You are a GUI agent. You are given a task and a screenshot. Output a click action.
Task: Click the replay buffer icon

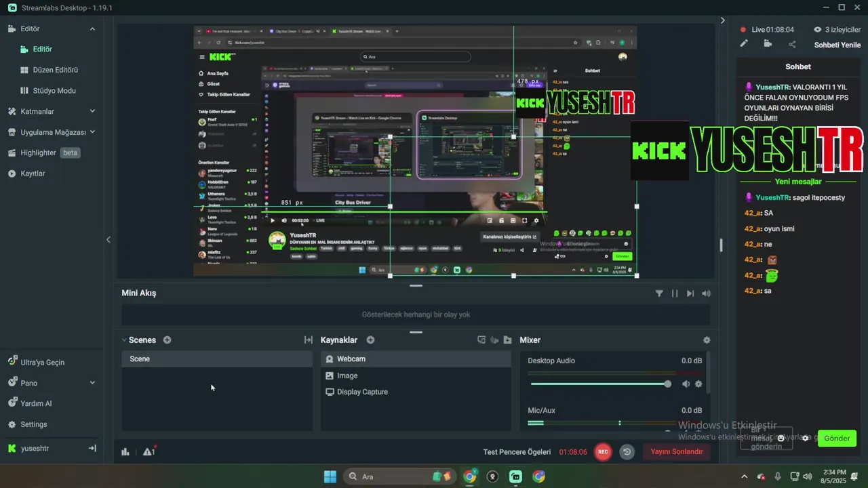click(x=627, y=451)
